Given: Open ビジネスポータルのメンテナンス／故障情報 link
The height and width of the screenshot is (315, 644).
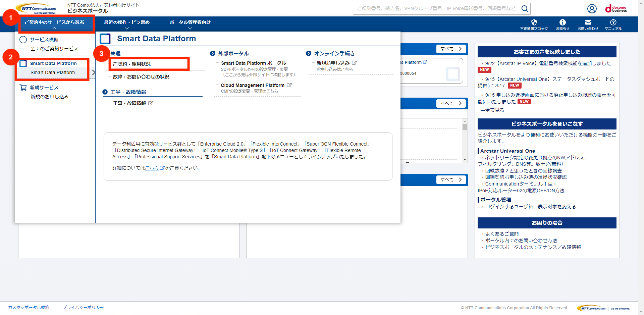Looking at the screenshot, I should [x=533, y=247].
